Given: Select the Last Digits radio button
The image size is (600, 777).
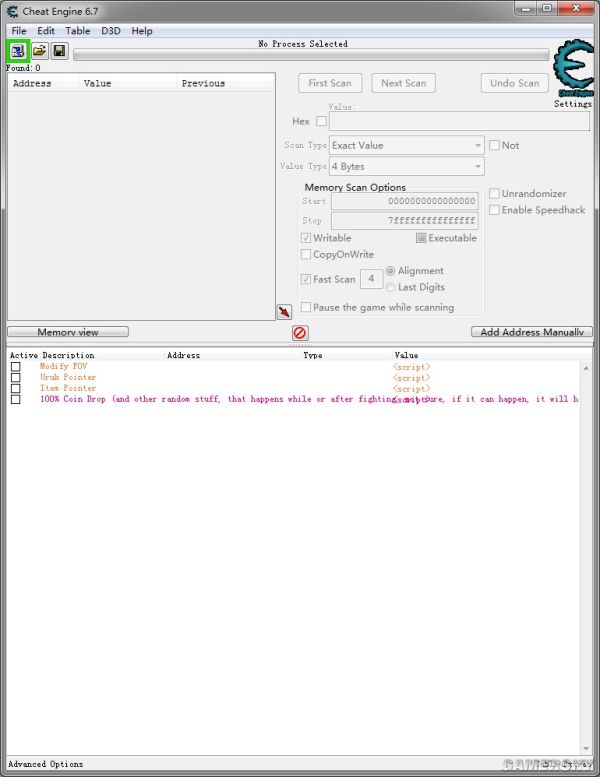Looking at the screenshot, I should tap(390, 287).
